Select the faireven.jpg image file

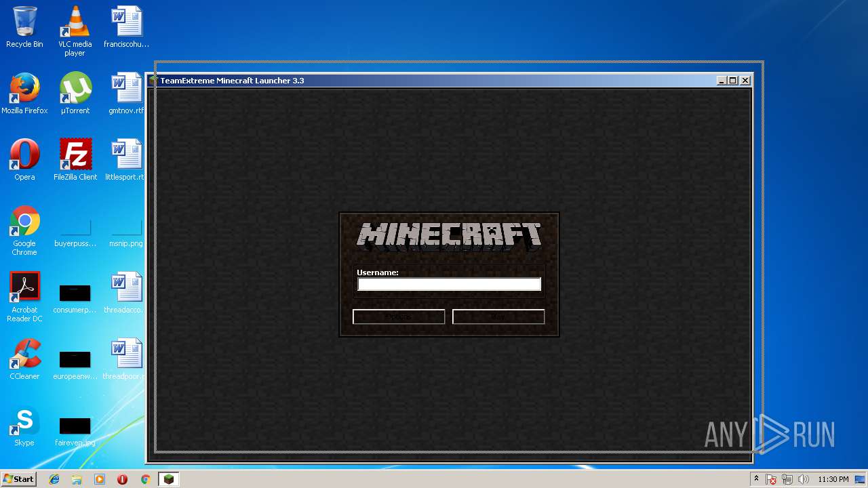click(75, 431)
